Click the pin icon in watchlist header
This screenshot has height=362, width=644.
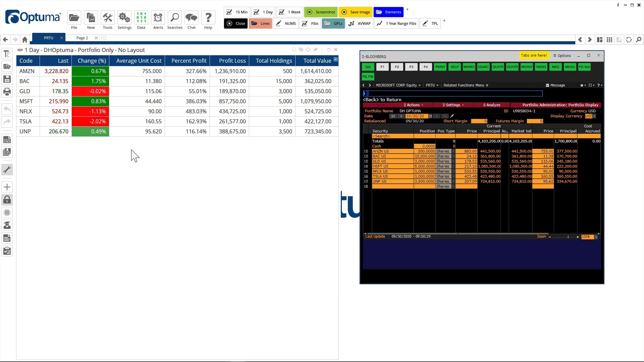pyautogui.click(x=315, y=50)
